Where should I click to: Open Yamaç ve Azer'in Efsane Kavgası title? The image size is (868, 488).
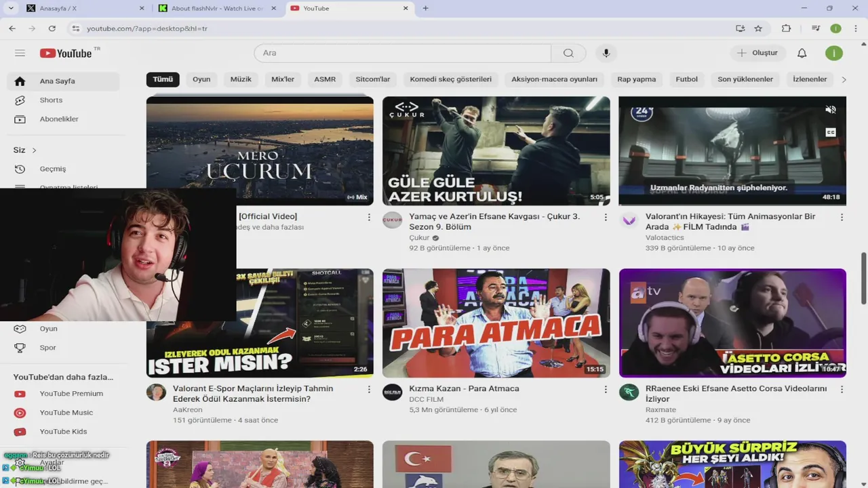494,222
